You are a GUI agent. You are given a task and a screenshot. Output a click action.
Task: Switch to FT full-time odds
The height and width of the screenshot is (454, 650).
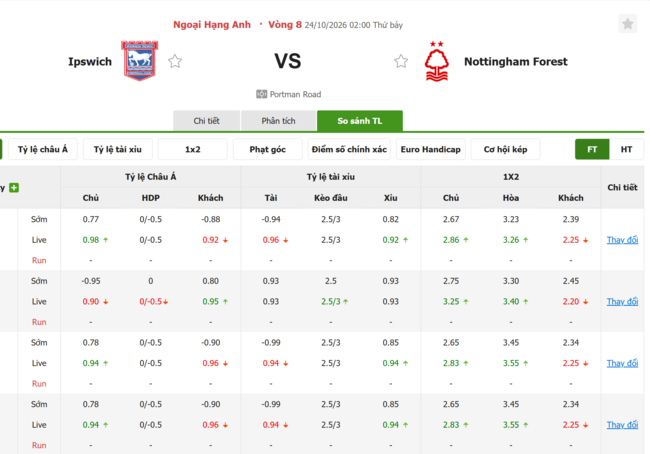(x=592, y=149)
